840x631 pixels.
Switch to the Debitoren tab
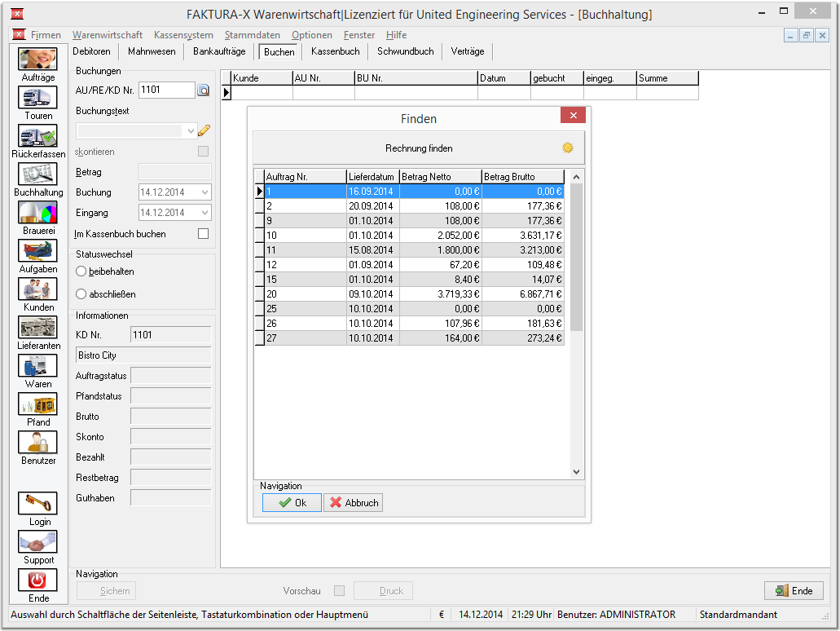pos(91,51)
